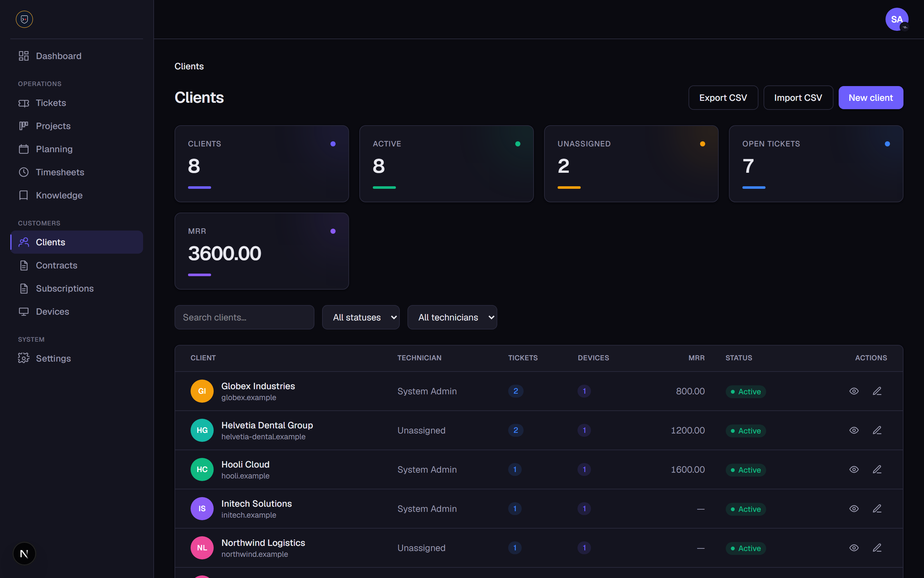Click the Import CSV button

pos(798,98)
